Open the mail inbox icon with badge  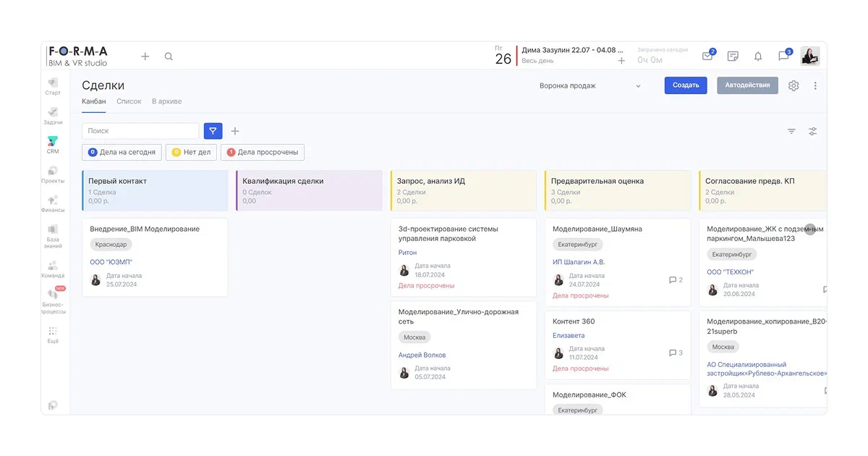click(x=707, y=56)
